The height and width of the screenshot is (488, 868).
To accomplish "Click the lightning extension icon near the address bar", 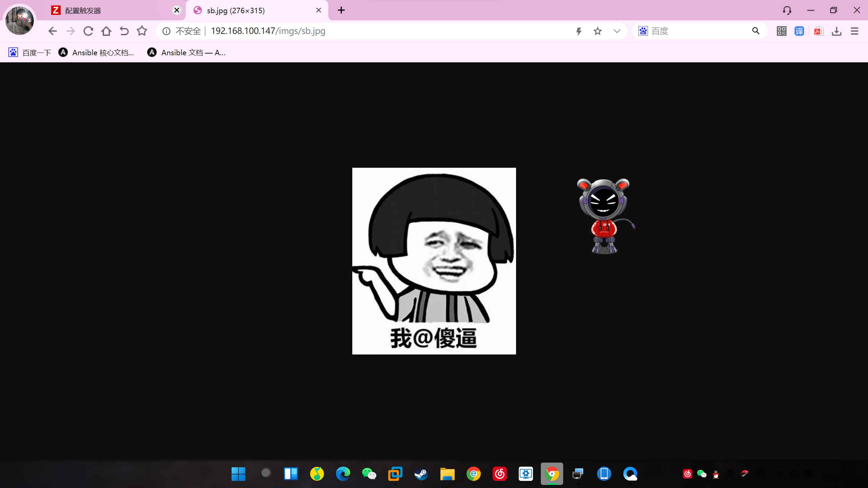I will (578, 31).
